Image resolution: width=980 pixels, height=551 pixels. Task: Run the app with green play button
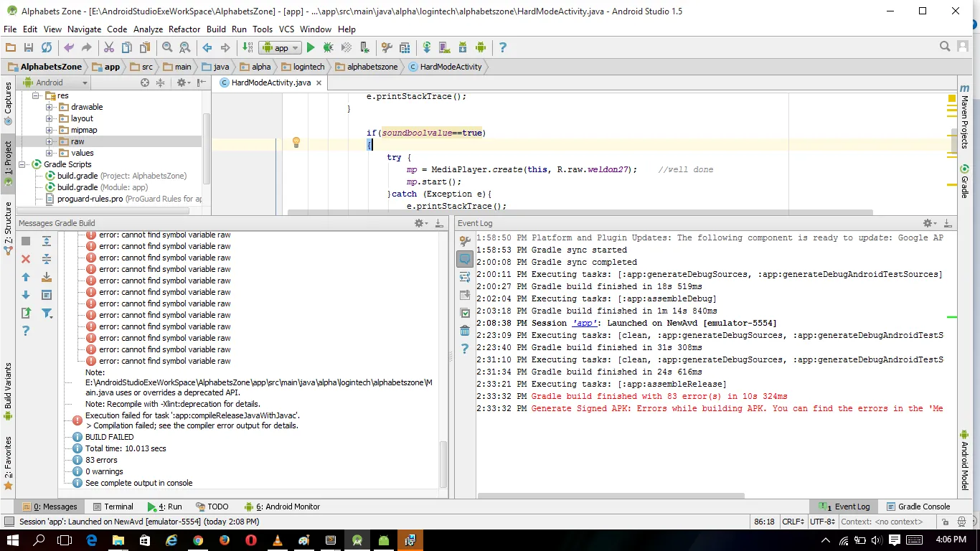311,47
